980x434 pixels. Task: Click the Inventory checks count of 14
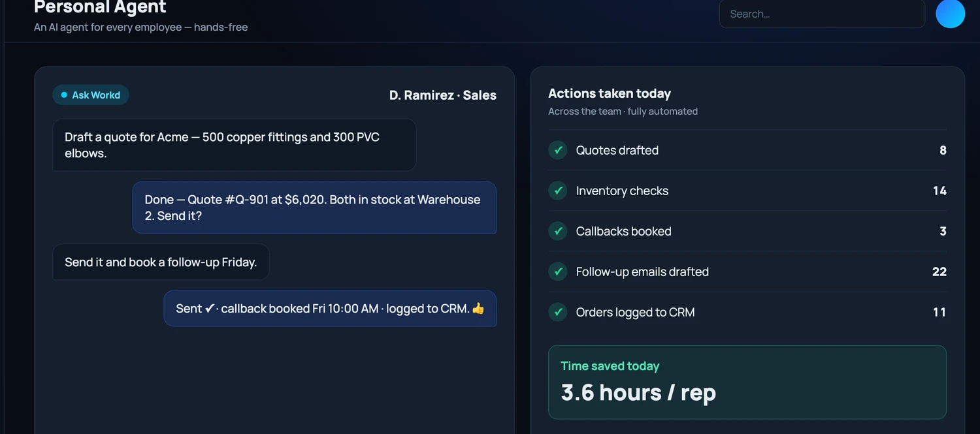coord(939,191)
